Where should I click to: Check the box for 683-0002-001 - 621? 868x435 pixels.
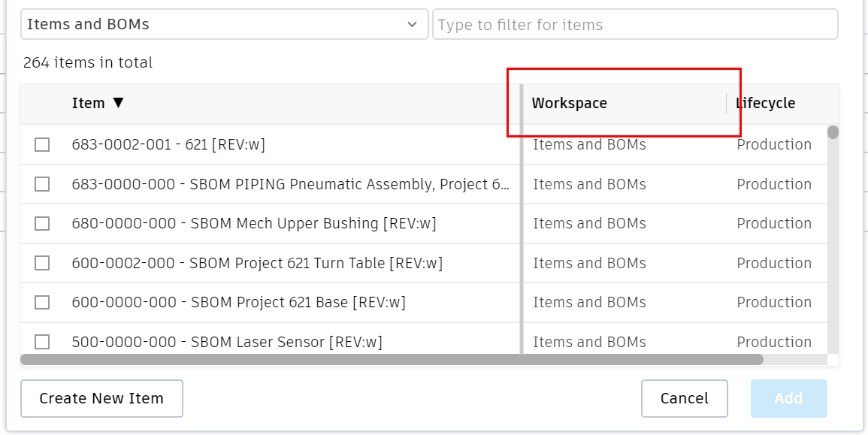tap(42, 144)
